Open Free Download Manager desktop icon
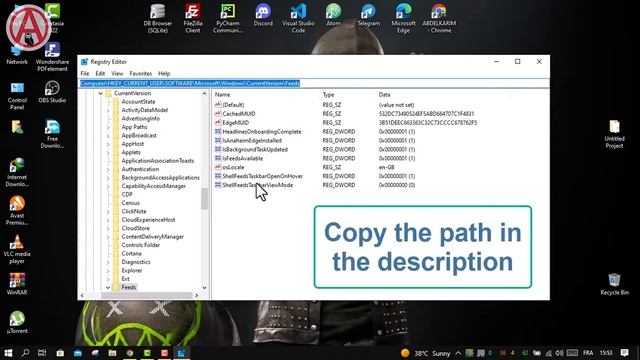Image resolution: width=640 pixels, height=360 pixels. (52, 134)
